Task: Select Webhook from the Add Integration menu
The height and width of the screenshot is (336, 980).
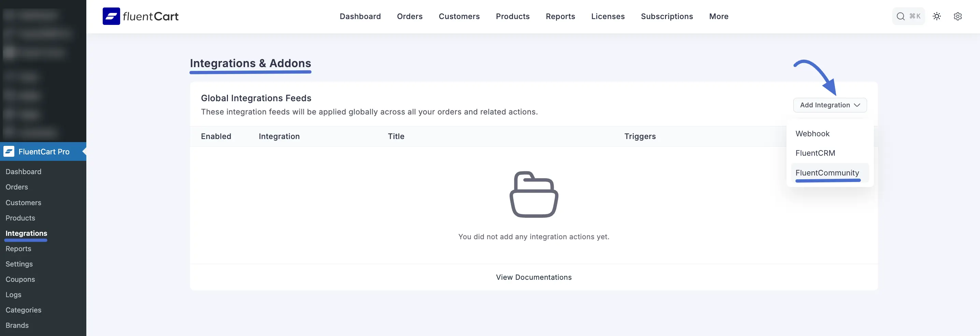Action: click(x=812, y=134)
